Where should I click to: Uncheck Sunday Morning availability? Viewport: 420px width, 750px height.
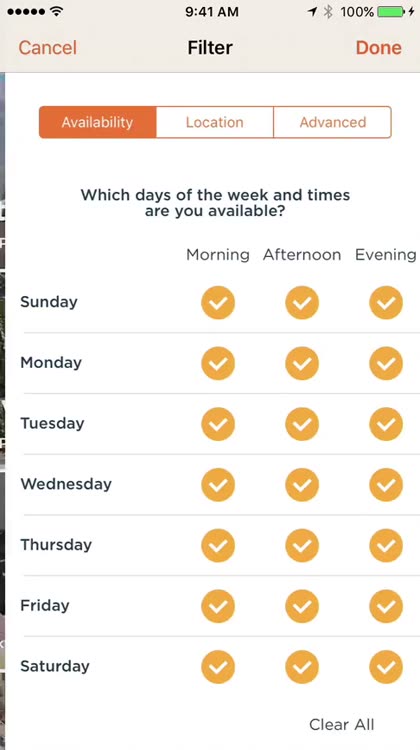(x=218, y=302)
